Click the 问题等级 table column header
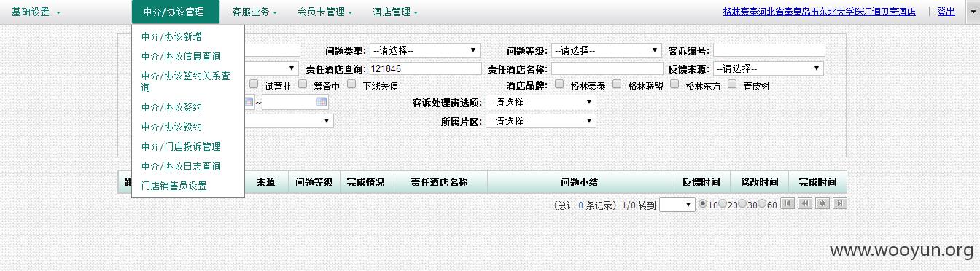This screenshot has height=271, width=980. [x=314, y=182]
